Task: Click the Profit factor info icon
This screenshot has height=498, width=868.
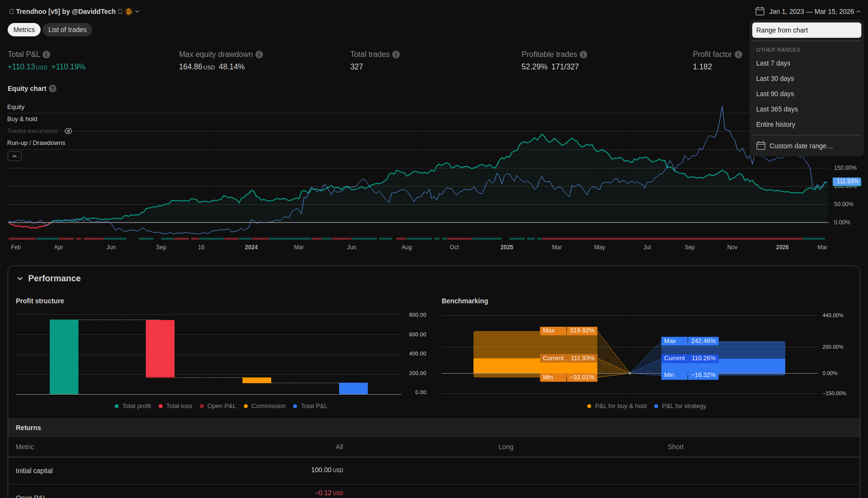Action: [x=738, y=55]
